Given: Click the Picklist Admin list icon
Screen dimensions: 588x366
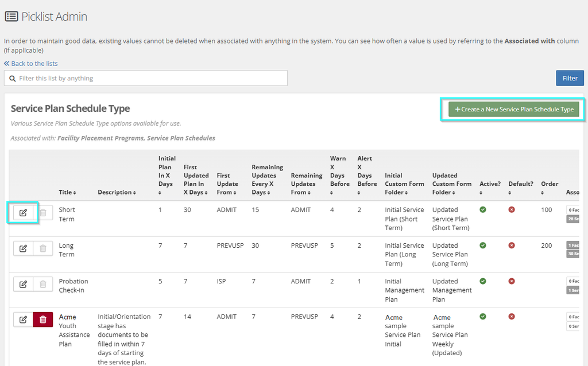Looking at the screenshot, I should pyautogui.click(x=11, y=17).
